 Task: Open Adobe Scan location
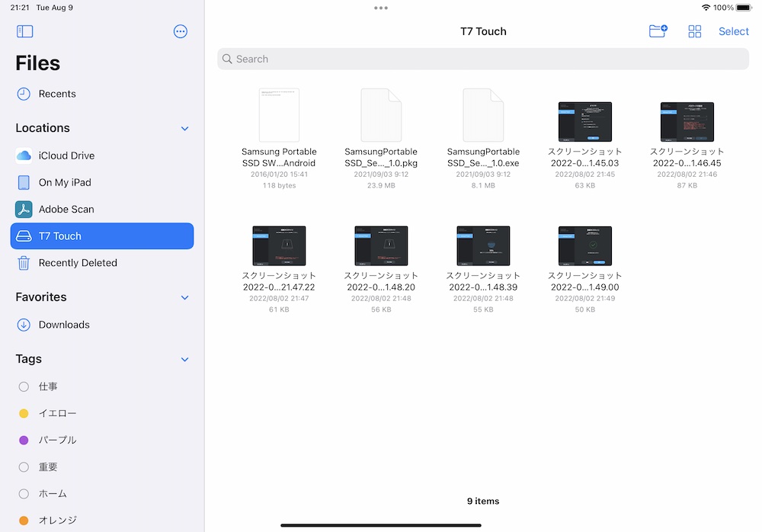click(101, 209)
